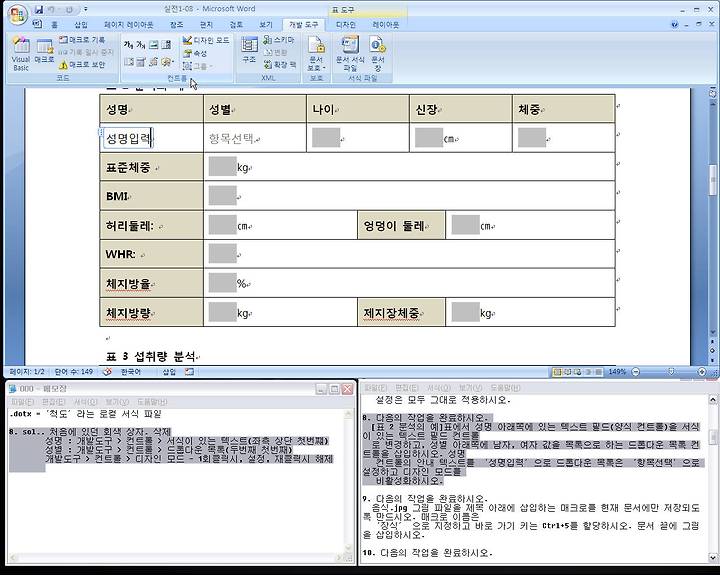Open the 검토 Review tab
Image resolution: width=720 pixels, height=576 pixels.
click(236, 25)
